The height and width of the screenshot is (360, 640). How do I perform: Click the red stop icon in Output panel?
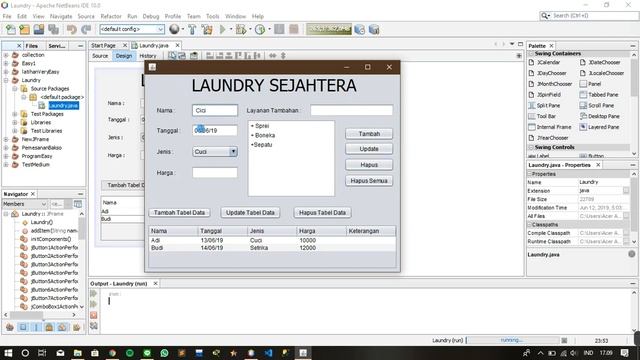[94, 315]
